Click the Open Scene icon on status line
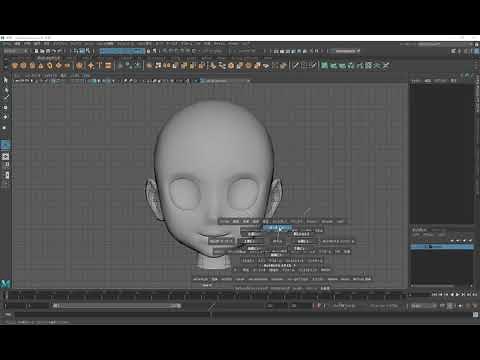The image size is (480, 360). pos(42,51)
